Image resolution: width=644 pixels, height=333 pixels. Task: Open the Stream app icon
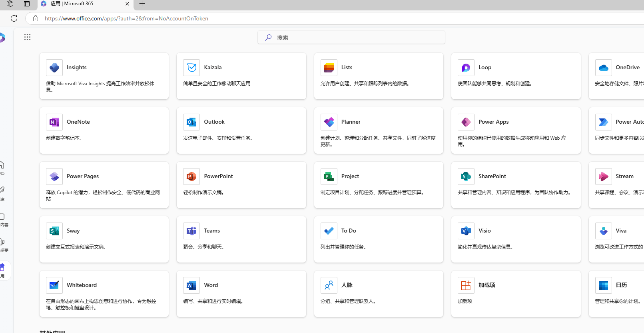[x=604, y=177]
